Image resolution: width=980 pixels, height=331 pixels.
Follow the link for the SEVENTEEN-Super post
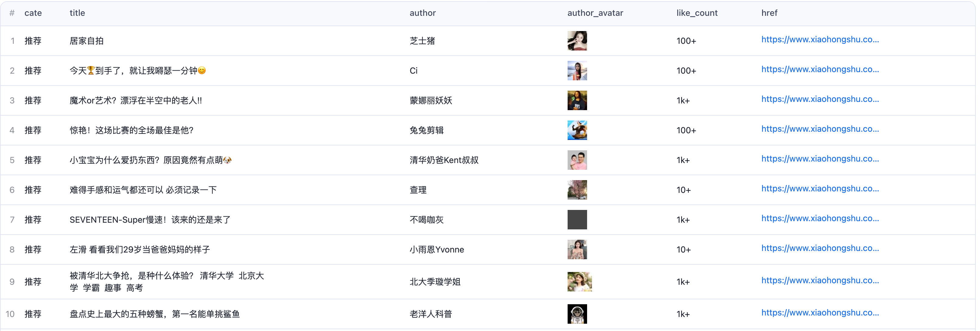click(x=820, y=218)
